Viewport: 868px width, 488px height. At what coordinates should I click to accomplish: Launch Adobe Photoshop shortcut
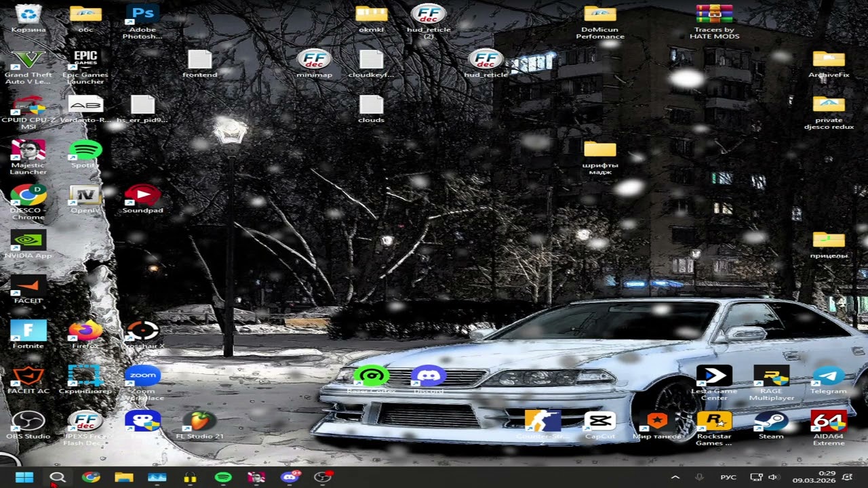[142, 21]
